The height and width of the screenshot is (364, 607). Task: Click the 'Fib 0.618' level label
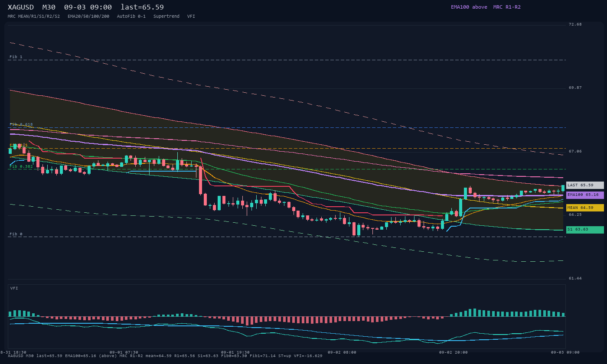point(21,124)
